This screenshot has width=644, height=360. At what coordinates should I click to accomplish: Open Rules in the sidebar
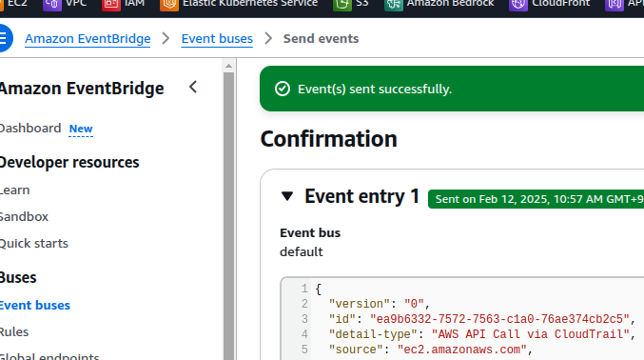click(14, 332)
